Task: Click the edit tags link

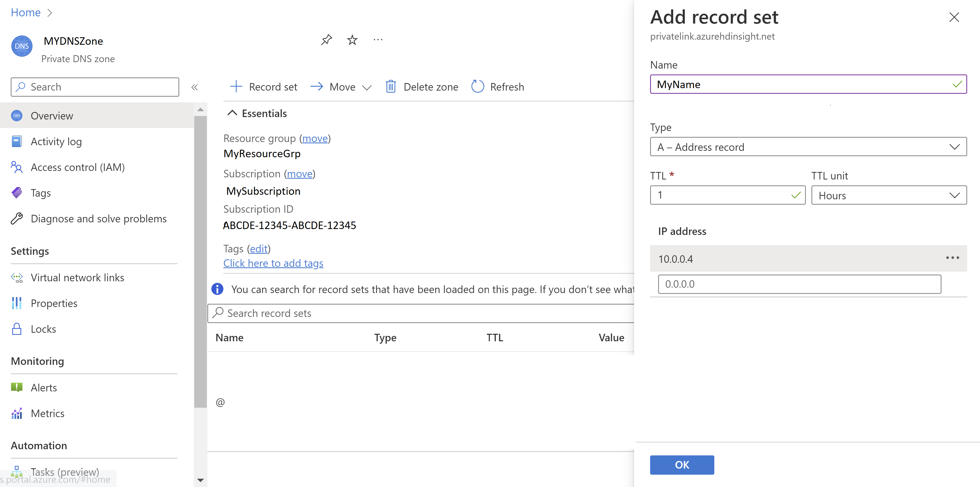Action: 259,249
